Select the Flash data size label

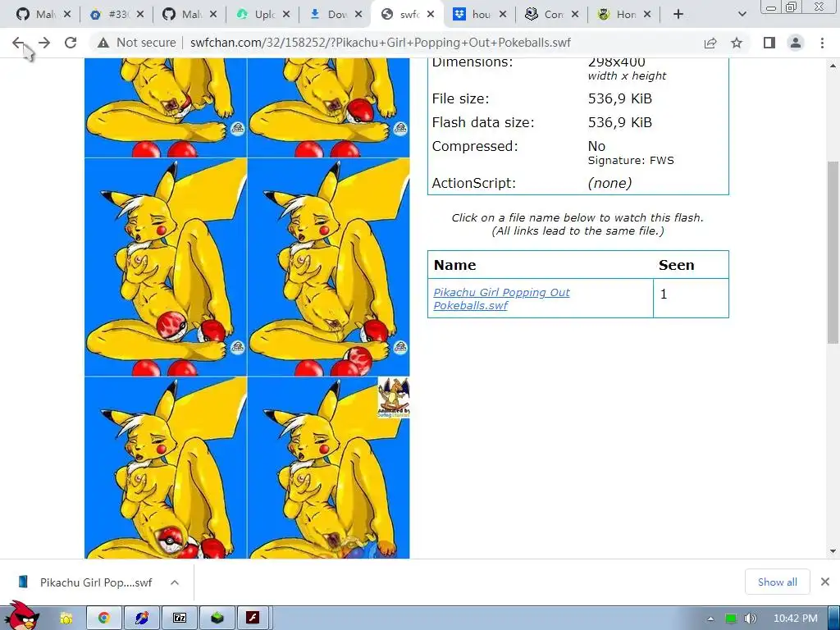(x=482, y=123)
